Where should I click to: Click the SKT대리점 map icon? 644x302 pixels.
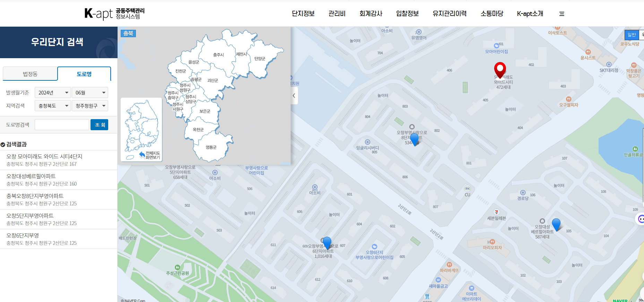point(609,64)
